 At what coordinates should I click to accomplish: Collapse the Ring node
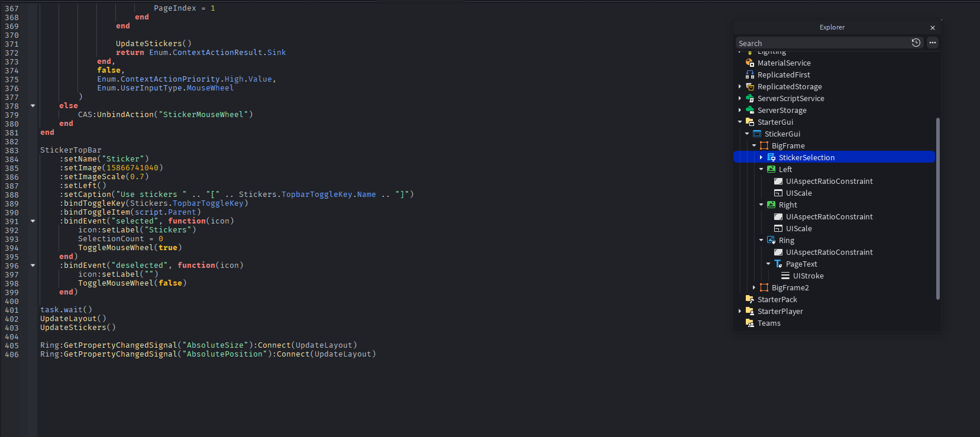(x=761, y=240)
